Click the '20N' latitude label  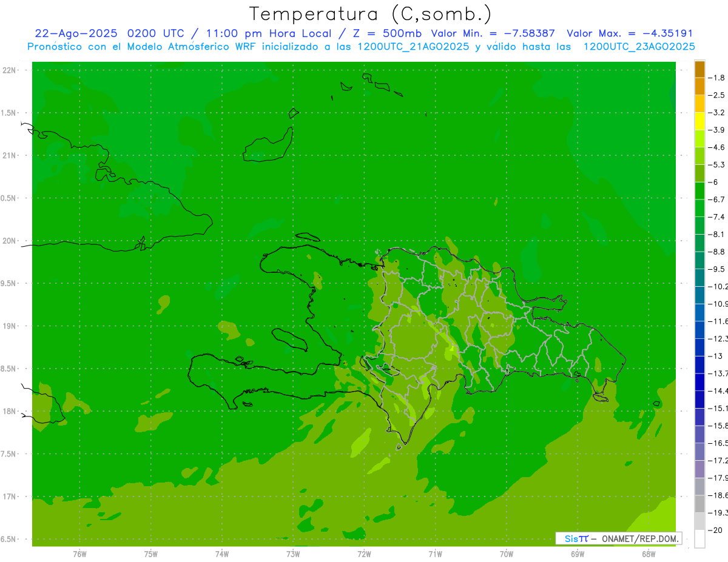pos(10,241)
